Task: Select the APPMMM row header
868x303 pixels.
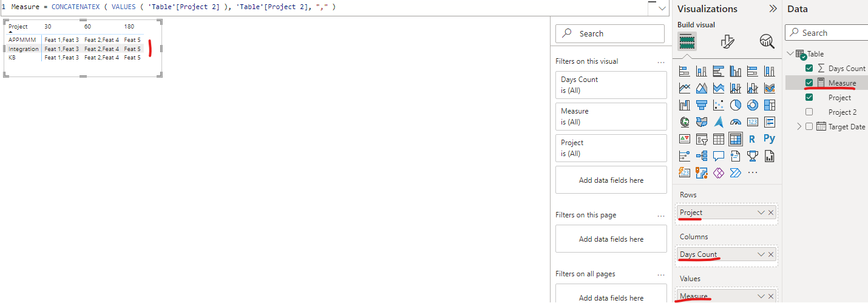Action: 22,40
